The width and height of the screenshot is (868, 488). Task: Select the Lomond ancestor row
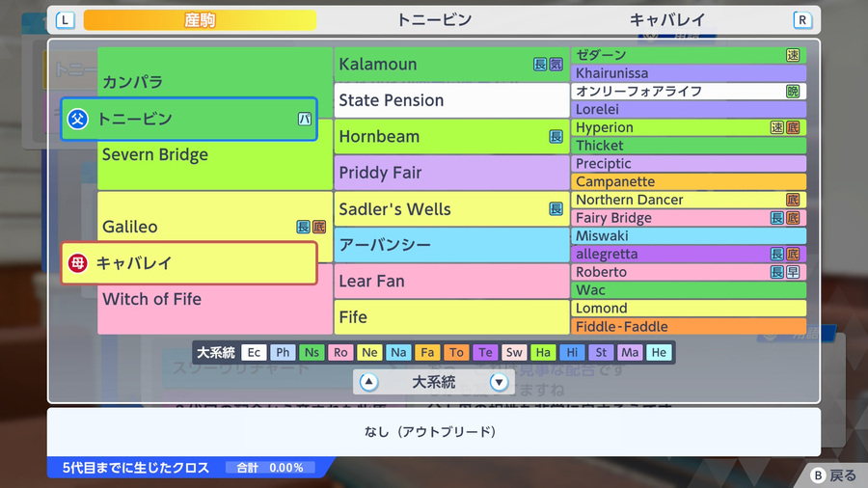tap(689, 309)
